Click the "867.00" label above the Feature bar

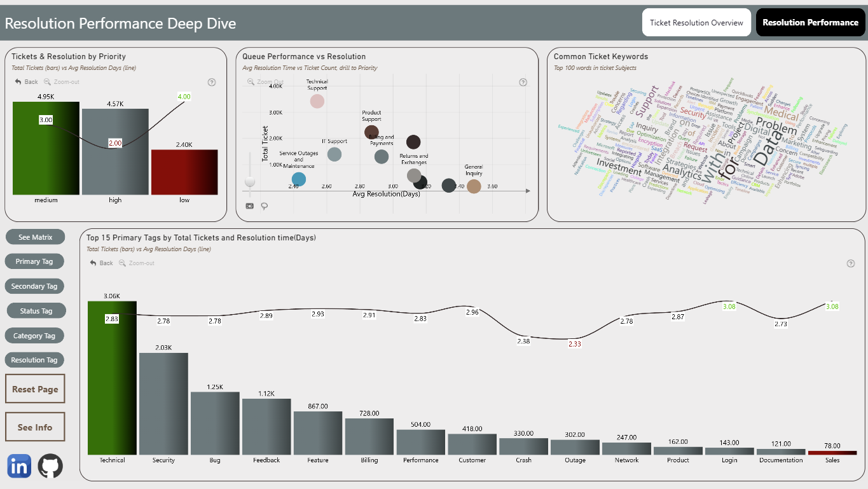click(318, 406)
